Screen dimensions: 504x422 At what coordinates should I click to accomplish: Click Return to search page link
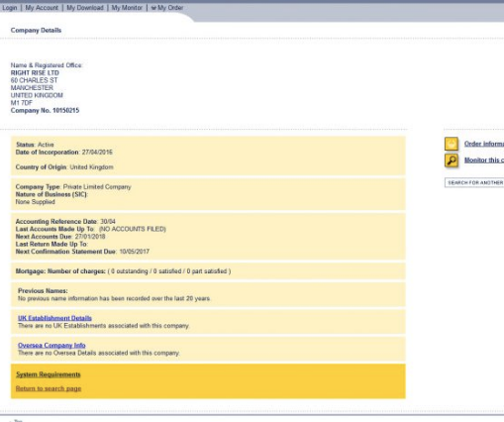coord(49,388)
